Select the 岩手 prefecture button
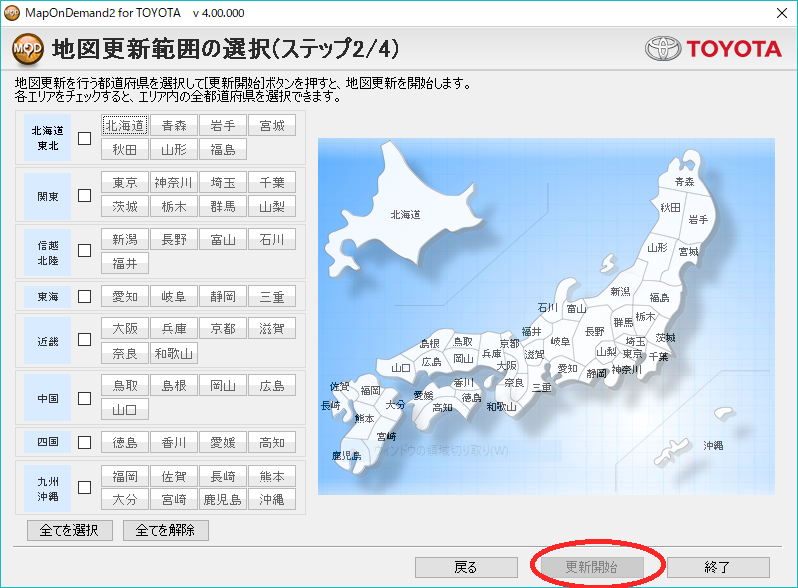Image resolution: width=798 pixels, height=588 pixels. coord(223,125)
